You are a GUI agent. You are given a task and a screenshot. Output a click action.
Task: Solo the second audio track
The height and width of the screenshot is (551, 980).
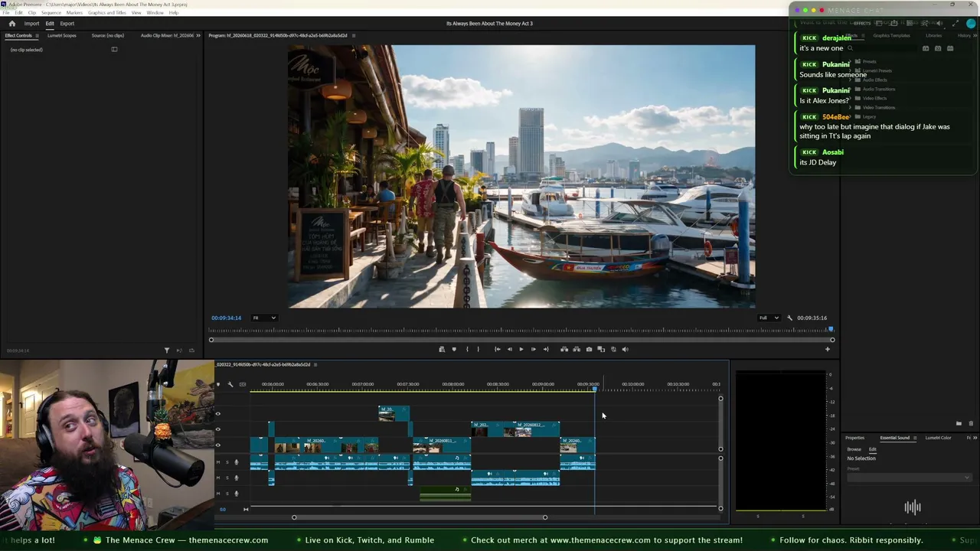(x=227, y=478)
